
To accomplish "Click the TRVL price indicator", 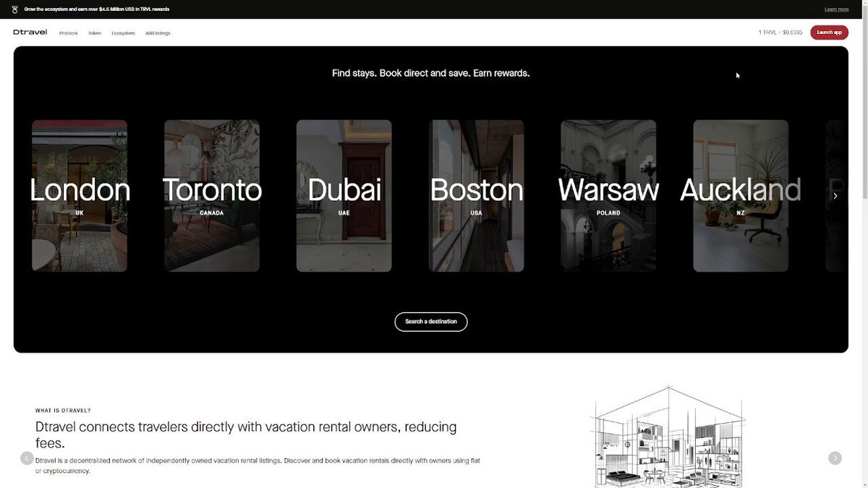I will coord(780,33).
